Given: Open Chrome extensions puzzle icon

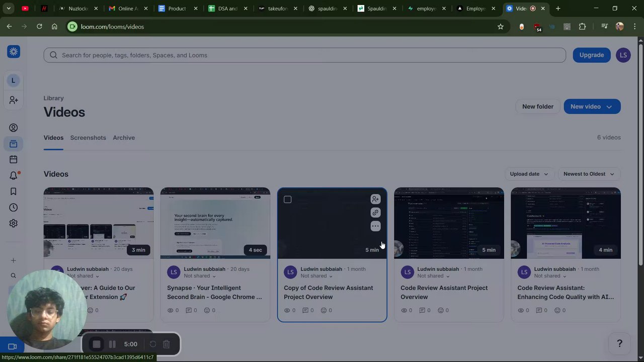Looking at the screenshot, I should 583,27.
